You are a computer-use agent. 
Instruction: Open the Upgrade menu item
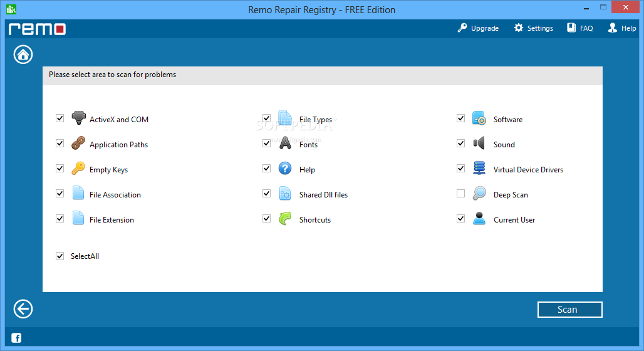[x=478, y=28]
